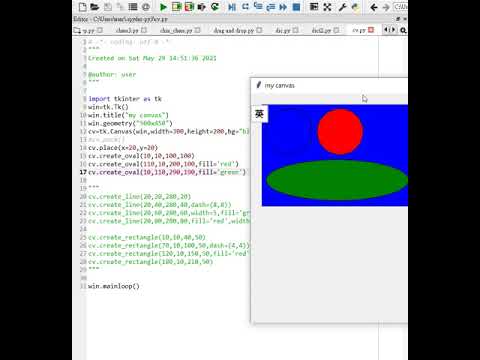Run selection or current line
This screenshot has width=480, height=360.
202,7
